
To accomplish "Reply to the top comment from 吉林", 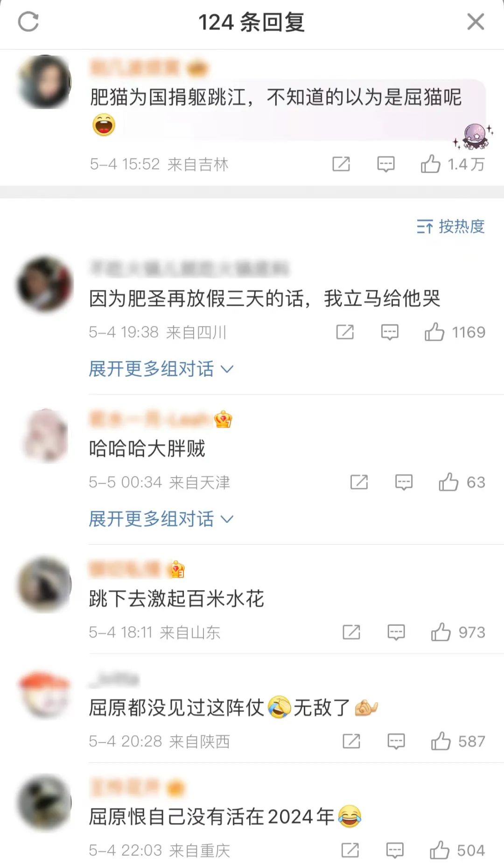I will 386,164.
